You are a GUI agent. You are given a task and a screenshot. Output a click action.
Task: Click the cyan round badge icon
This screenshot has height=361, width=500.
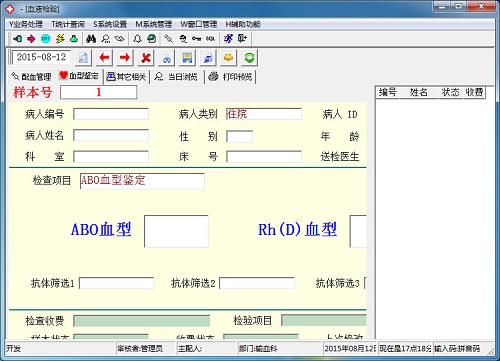pos(46,39)
